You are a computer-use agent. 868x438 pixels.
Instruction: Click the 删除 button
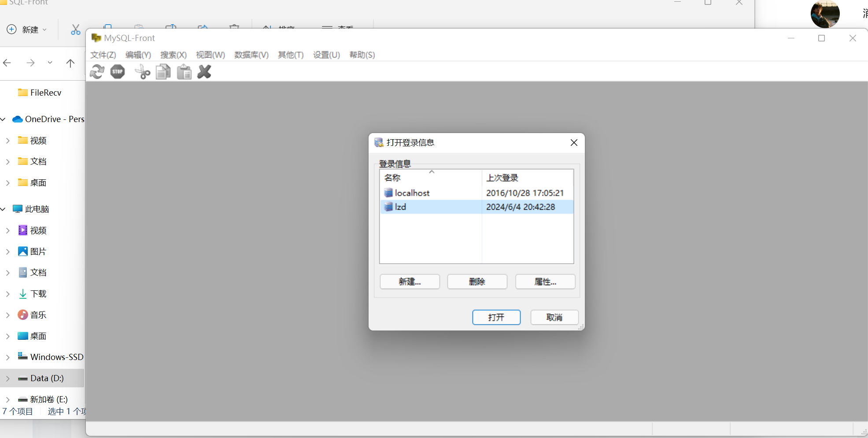click(477, 282)
